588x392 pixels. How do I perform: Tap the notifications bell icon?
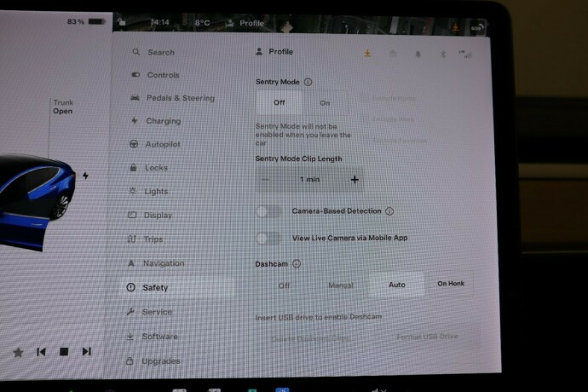418,53
